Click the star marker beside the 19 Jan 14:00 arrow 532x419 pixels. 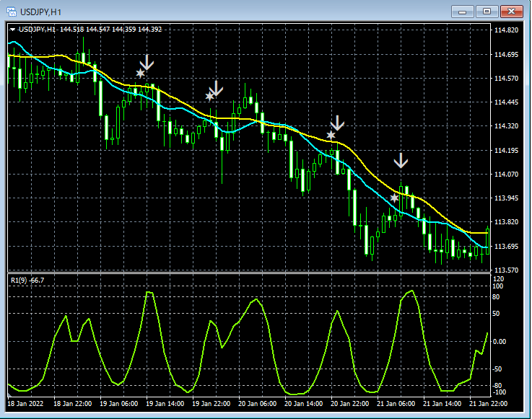coord(141,74)
